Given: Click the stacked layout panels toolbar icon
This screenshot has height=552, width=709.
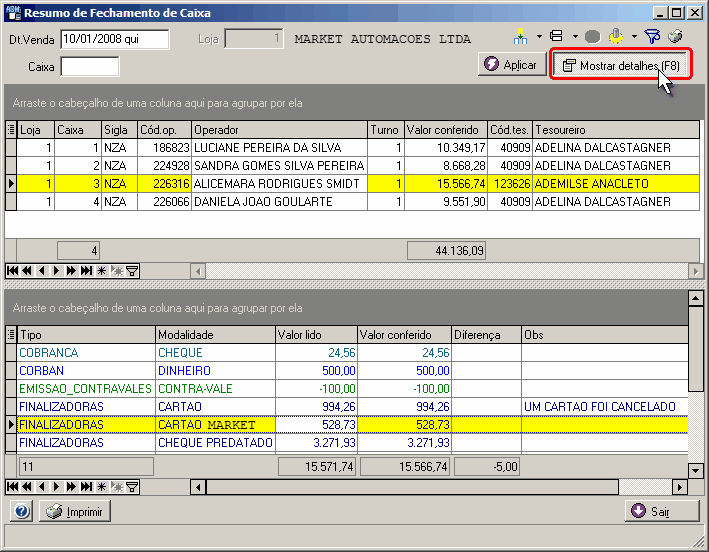Looking at the screenshot, I should pyautogui.click(x=556, y=36).
